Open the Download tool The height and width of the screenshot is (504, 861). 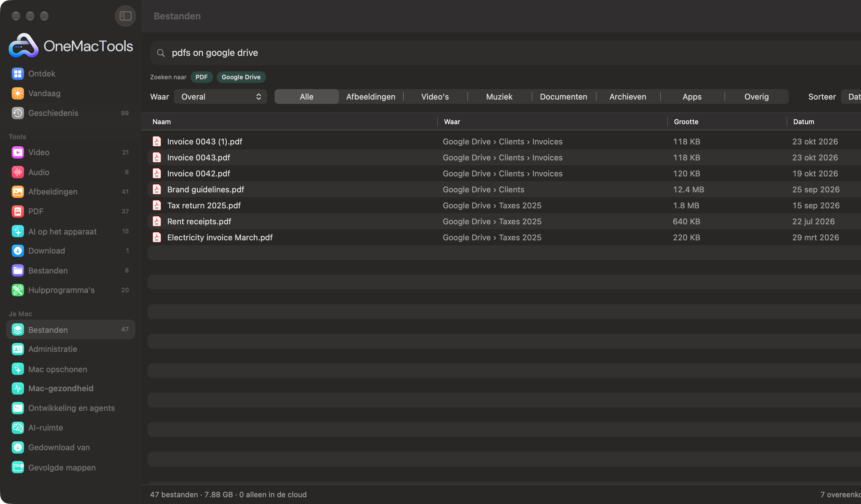point(70,251)
